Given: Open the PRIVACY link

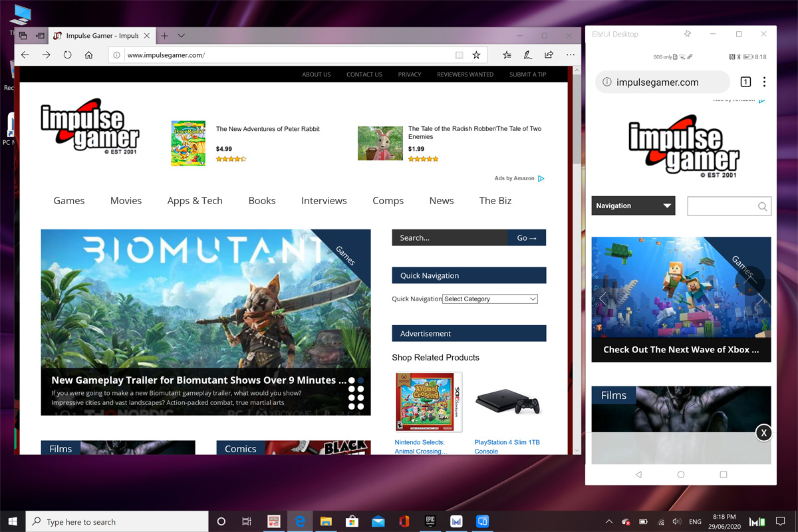Looking at the screenshot, I should click(x=410, y=74).
